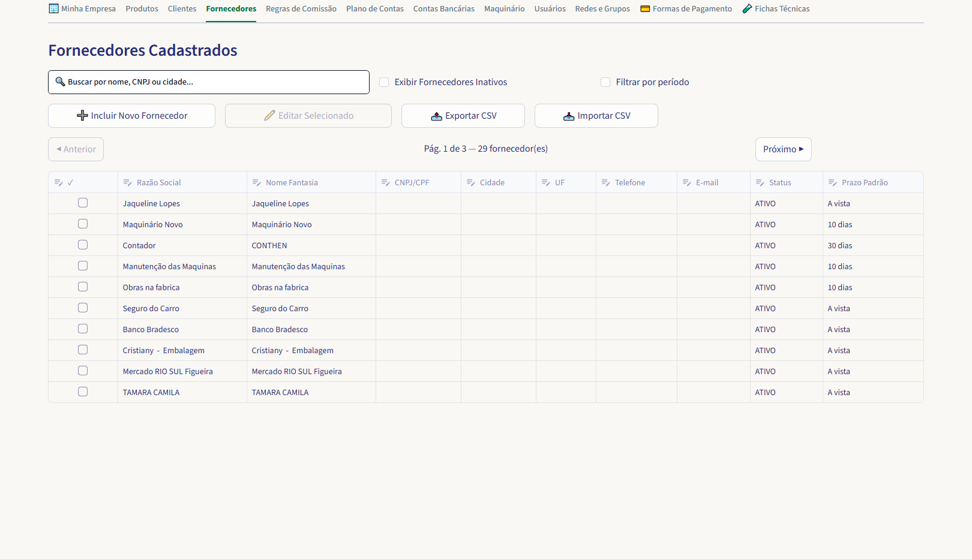This screenshot has width=972, height=560.
Task: Click the sort icon in E-mail header
Action: tap(686, 182)
